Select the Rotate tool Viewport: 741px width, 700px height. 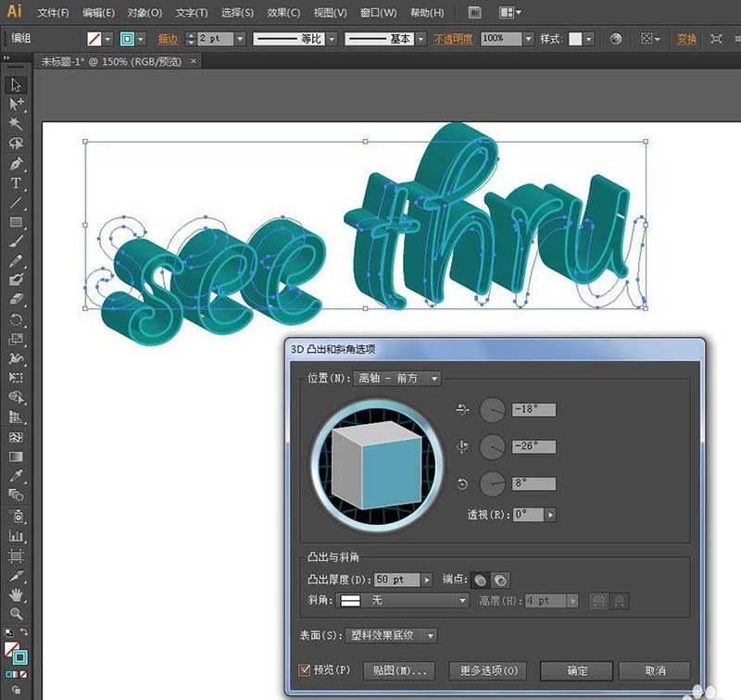16,319
